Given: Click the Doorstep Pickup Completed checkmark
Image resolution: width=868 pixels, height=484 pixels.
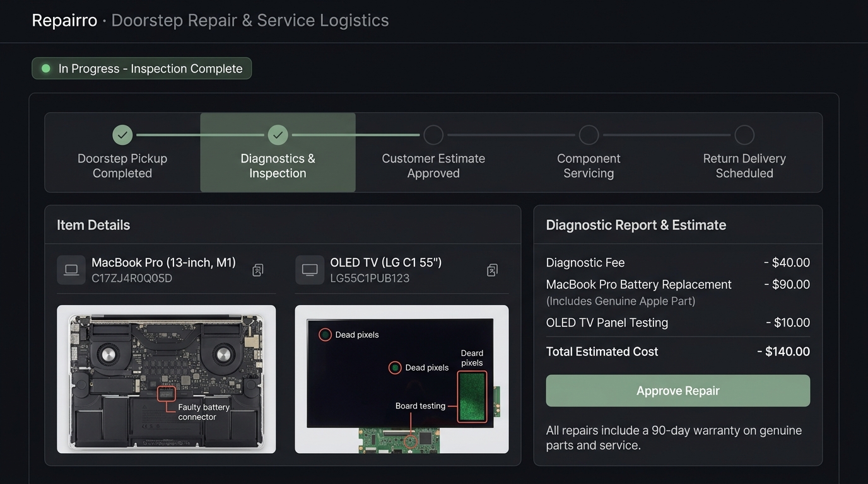Looking at the screenshot, I should tap(122, 135).
